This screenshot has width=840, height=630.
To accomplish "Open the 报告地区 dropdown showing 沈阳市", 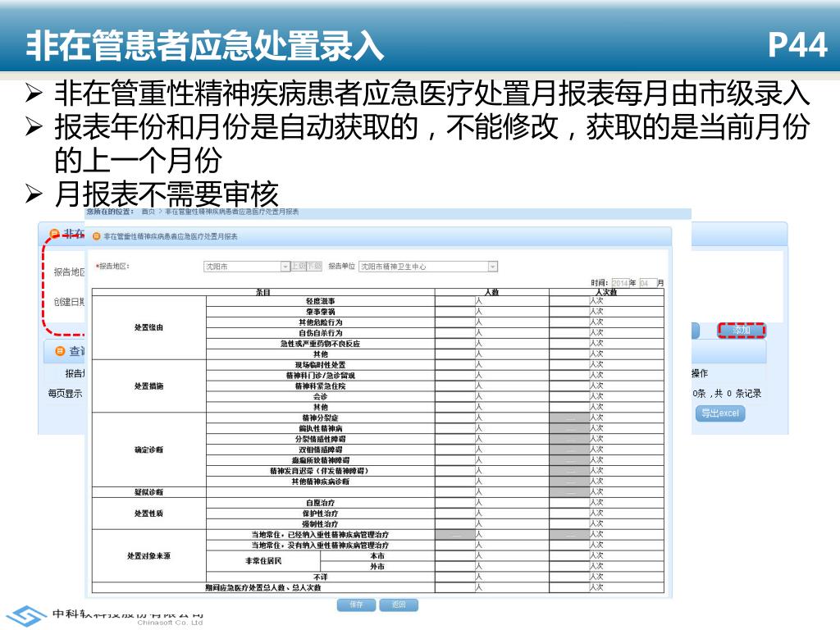I will tap(247, 267).
